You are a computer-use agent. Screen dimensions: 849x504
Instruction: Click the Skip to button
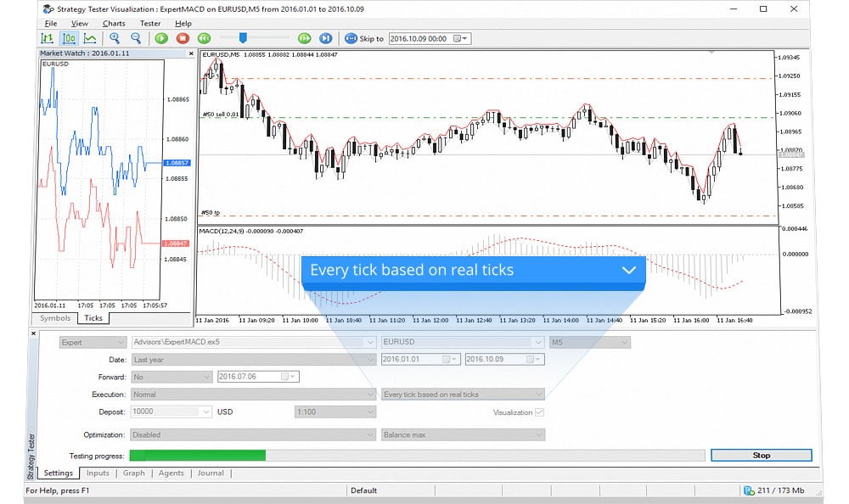click(x=364, y=38)
